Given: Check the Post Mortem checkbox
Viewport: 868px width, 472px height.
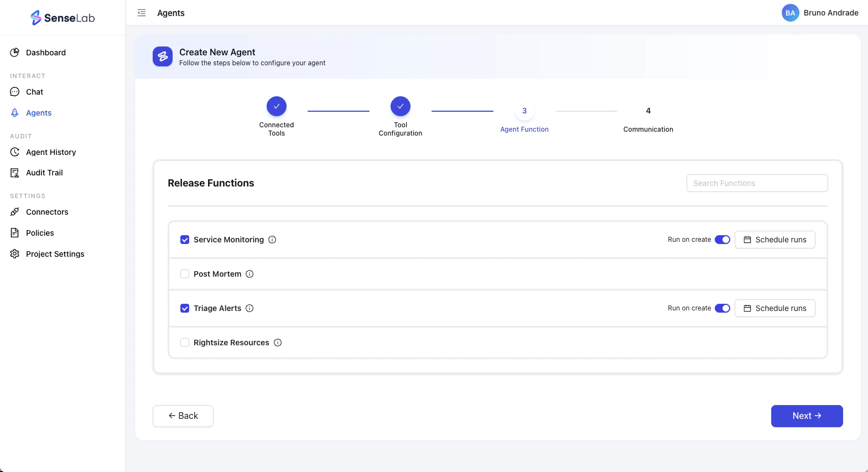Looking at the screenshot, I should (x=185, y=274).
